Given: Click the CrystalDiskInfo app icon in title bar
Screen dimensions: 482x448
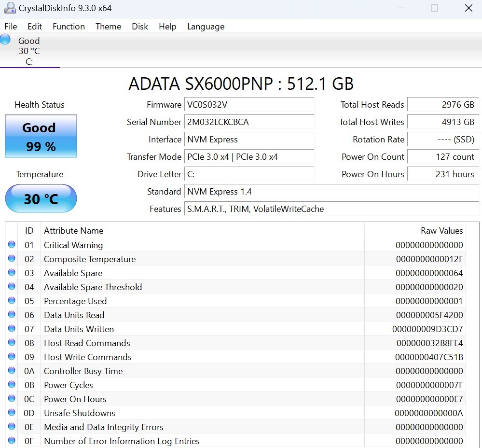Looking at the screenshot, I should [9, 8].
